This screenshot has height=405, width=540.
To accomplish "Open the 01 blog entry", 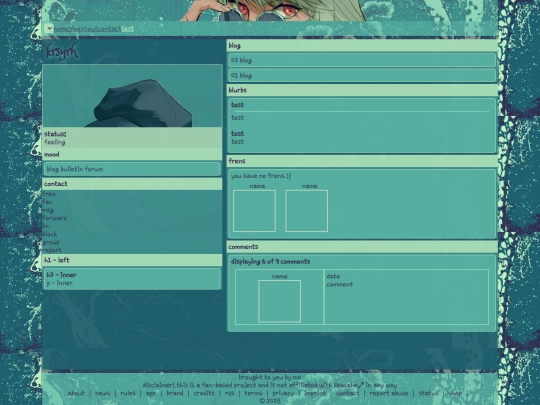I will coord(362,75).
